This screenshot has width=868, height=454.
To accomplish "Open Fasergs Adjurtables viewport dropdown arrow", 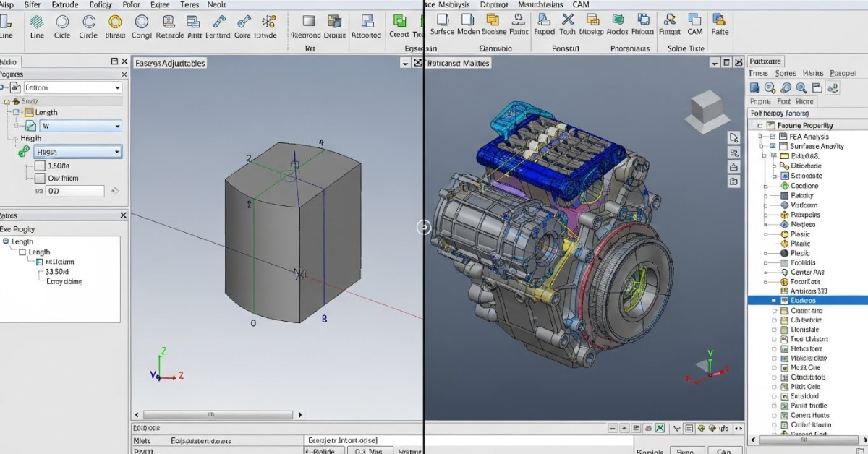I will pyautogui.click(x=405, y=63).
